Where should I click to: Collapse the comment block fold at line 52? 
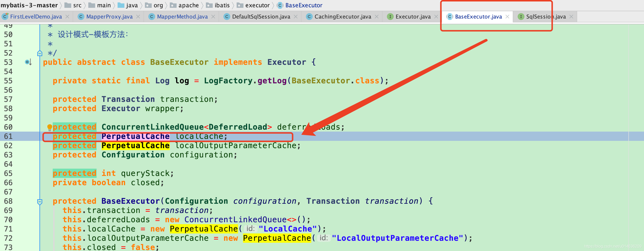[40, 53]
